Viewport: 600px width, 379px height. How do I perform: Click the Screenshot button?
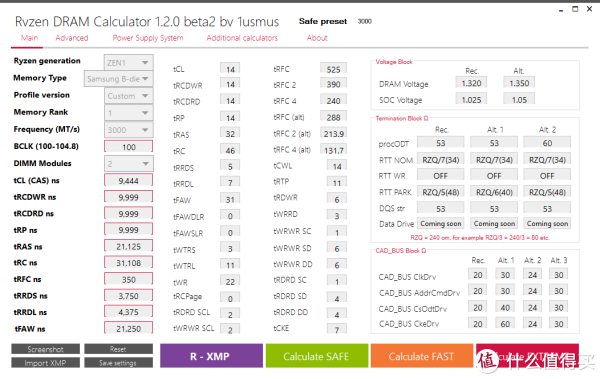coord(46,349)
